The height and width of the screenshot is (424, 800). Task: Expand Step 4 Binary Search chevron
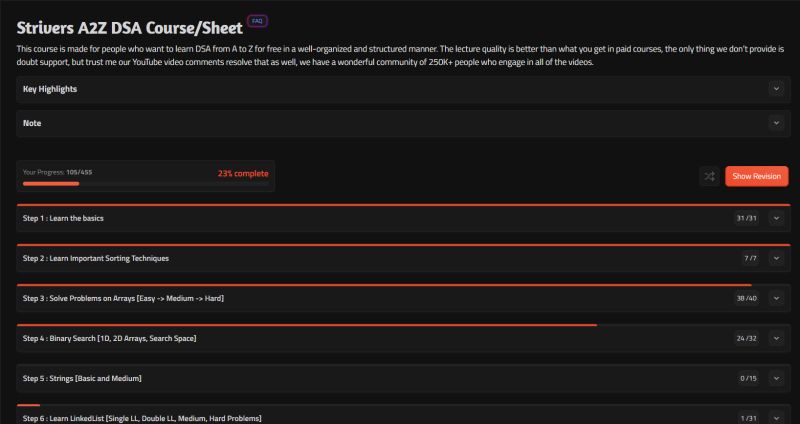(776, 338)
